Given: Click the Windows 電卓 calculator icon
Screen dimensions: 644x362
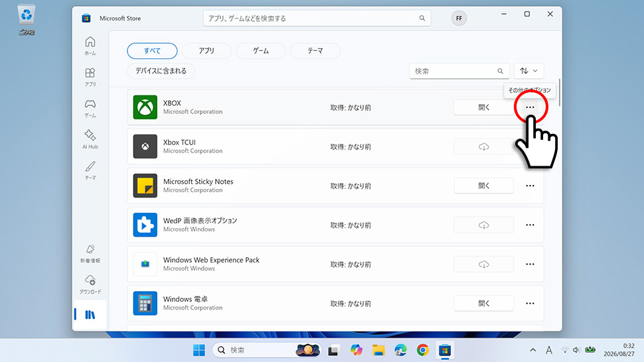Looking at the screenshot, I should point(145,304).
